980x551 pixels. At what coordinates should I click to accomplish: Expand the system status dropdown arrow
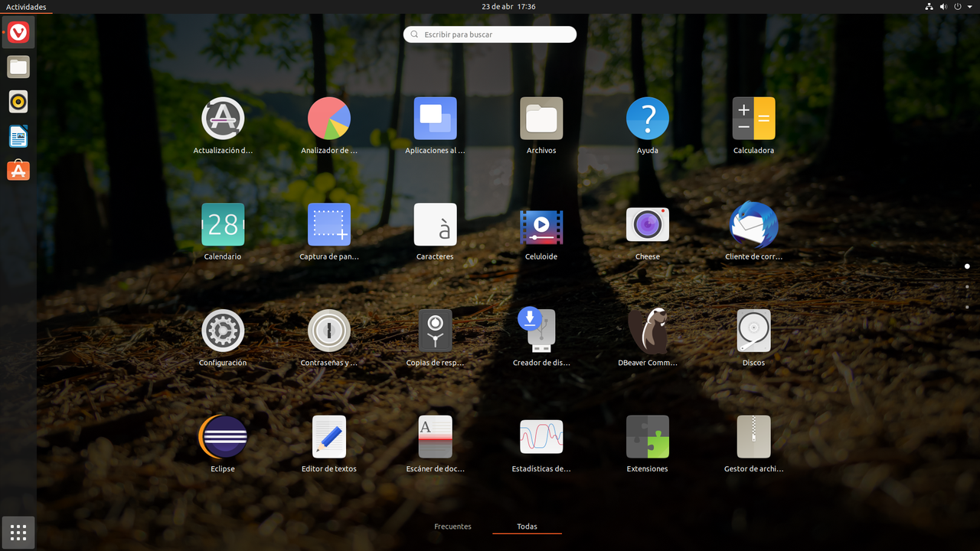pos(971,6)
